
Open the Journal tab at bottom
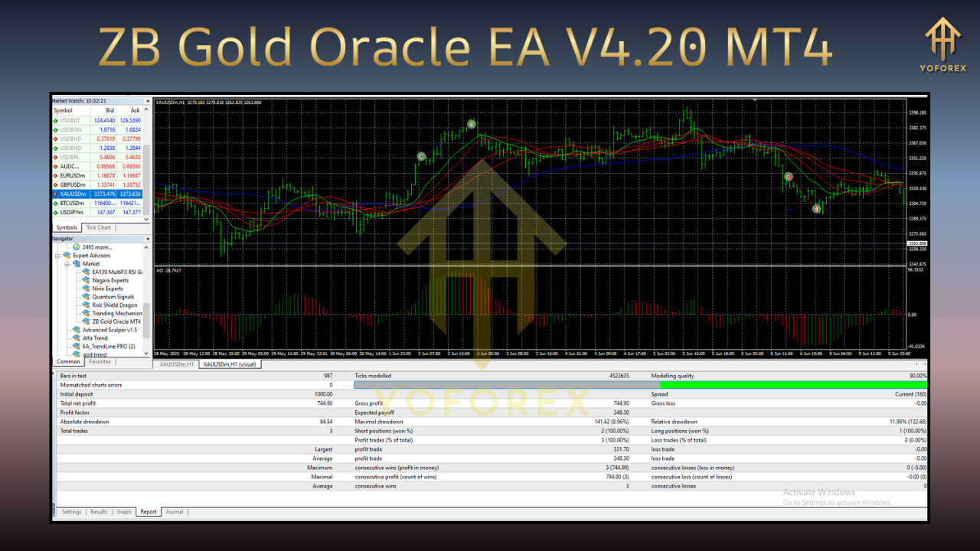point(175,512)
